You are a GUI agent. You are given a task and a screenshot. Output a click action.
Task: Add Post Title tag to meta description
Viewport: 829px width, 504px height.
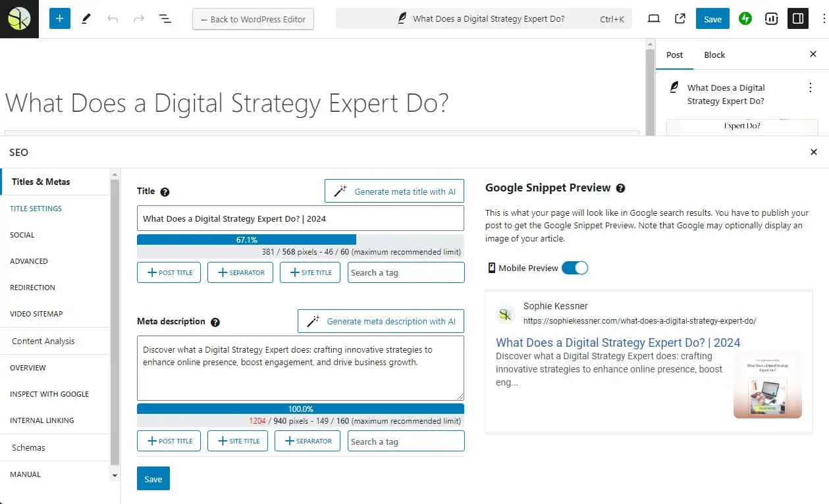pos(170,441)
